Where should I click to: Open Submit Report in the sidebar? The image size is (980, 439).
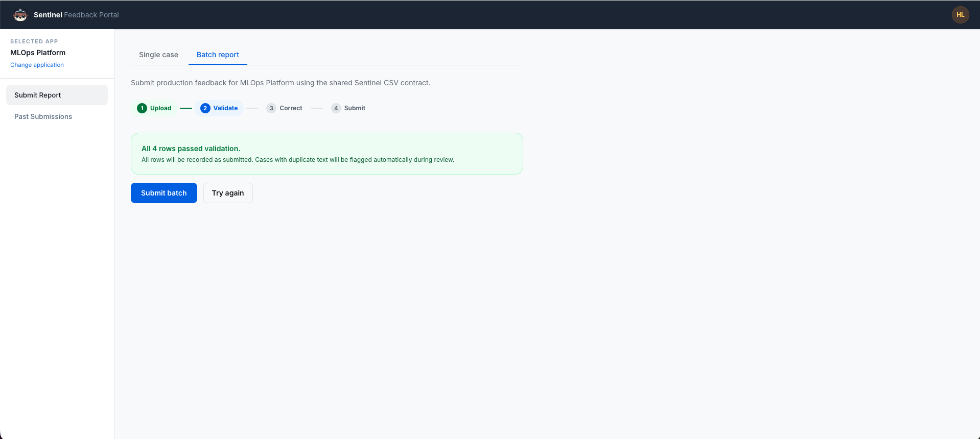57,95
